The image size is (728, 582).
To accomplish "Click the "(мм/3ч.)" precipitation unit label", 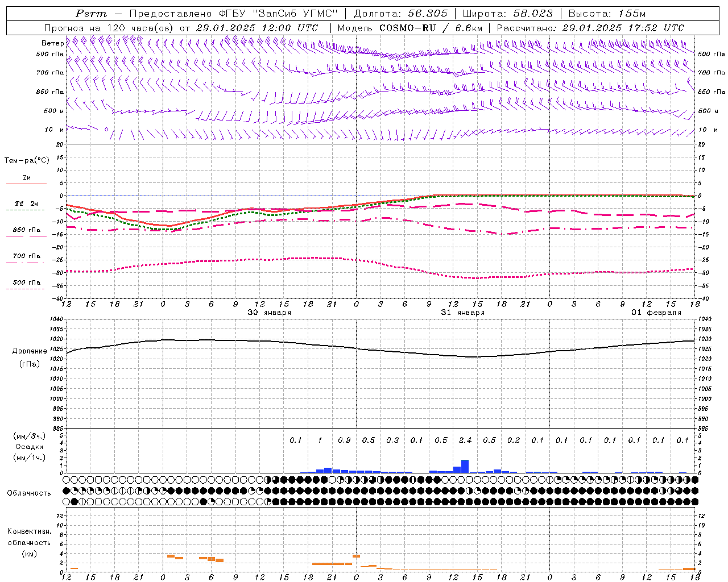I will pyautogui.click(x=30, y=436).
